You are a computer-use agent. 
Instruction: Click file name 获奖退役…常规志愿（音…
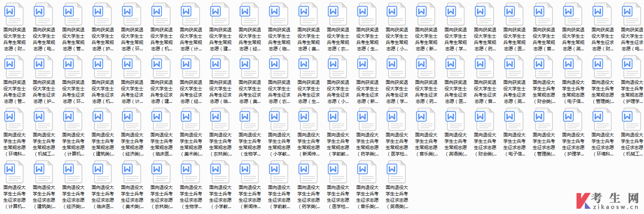544,39
